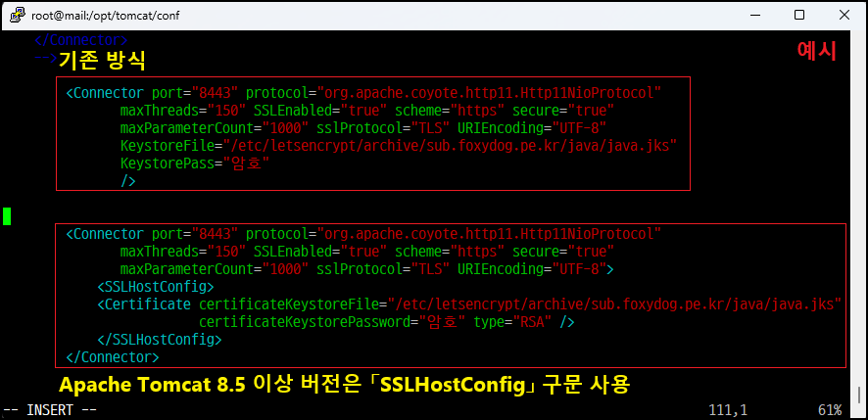Click the type="RSA" attribute

click(512, 321)
